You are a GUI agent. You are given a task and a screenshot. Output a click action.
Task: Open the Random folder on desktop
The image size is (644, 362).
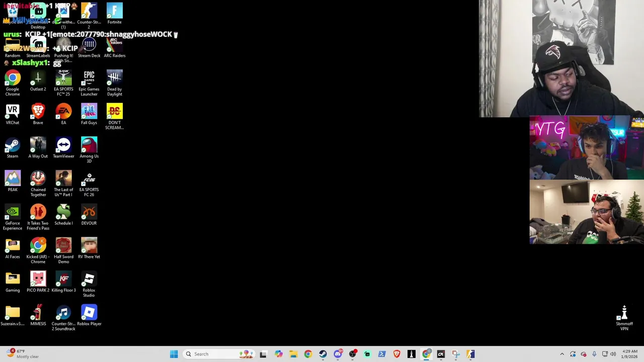[x=13, y=48]
